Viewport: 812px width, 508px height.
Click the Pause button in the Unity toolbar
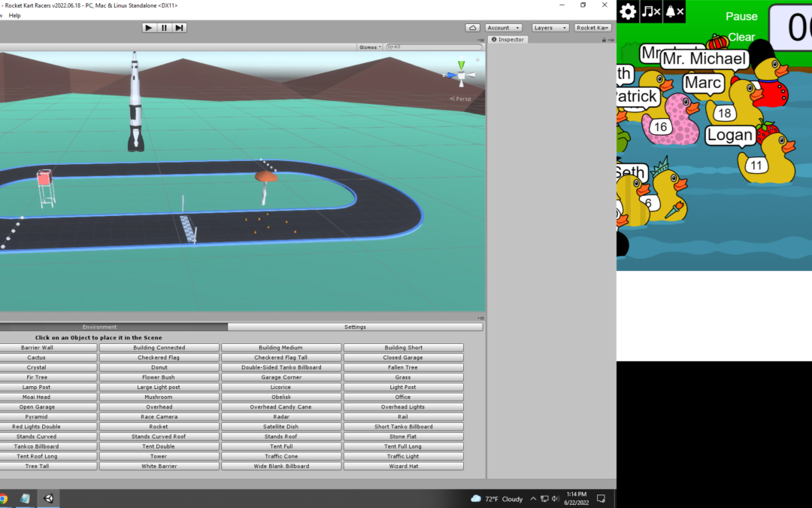164,28
